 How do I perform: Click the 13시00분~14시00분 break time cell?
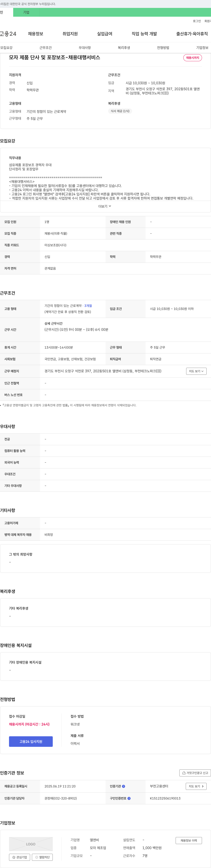59,348
